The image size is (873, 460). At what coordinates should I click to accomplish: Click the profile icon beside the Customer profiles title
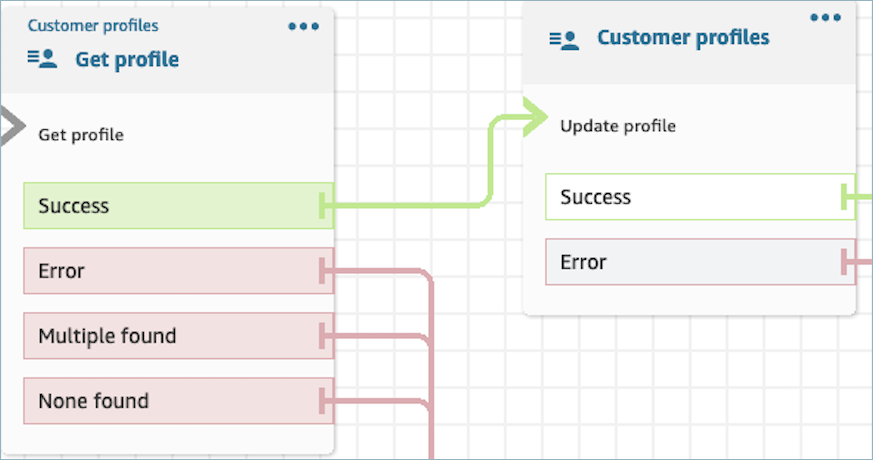[564, 39]
